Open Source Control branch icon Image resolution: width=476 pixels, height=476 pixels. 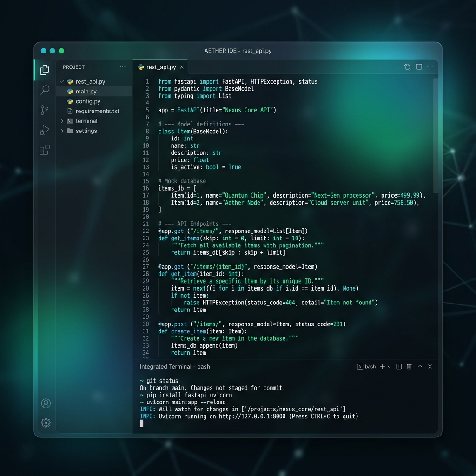(44, 110)
